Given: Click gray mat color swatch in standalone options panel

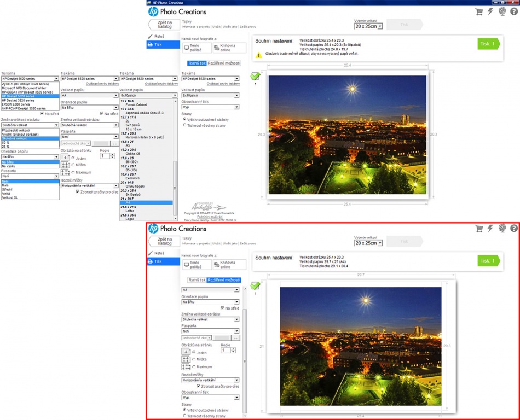Looking at the screenshot, I should click(x=101, y=143).
